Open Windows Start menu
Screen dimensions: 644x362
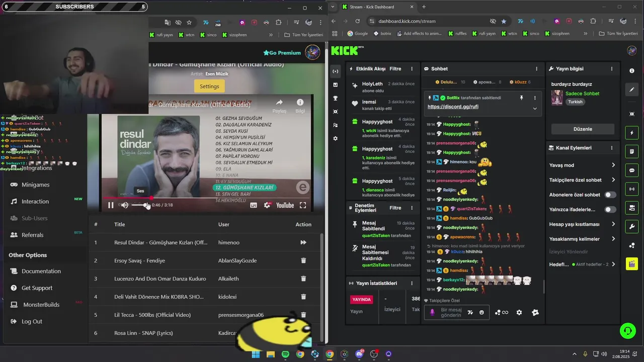point(256,354)
